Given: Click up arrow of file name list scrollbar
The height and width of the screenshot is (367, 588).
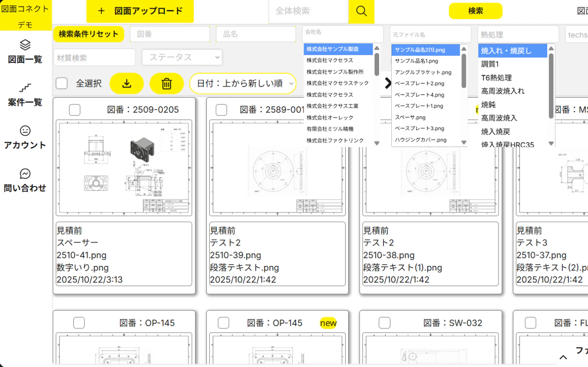Looking at the screenshot, I should pyautogui.click(x=464, y=49).
